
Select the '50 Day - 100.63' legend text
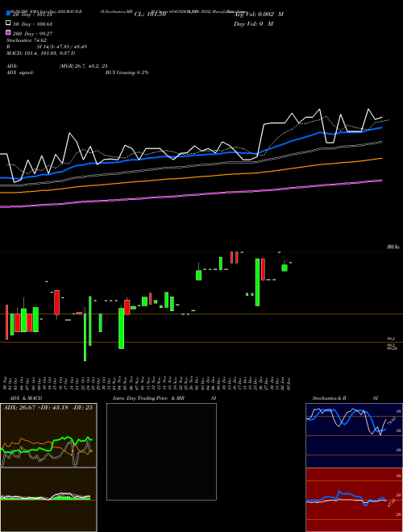[32, 24]
